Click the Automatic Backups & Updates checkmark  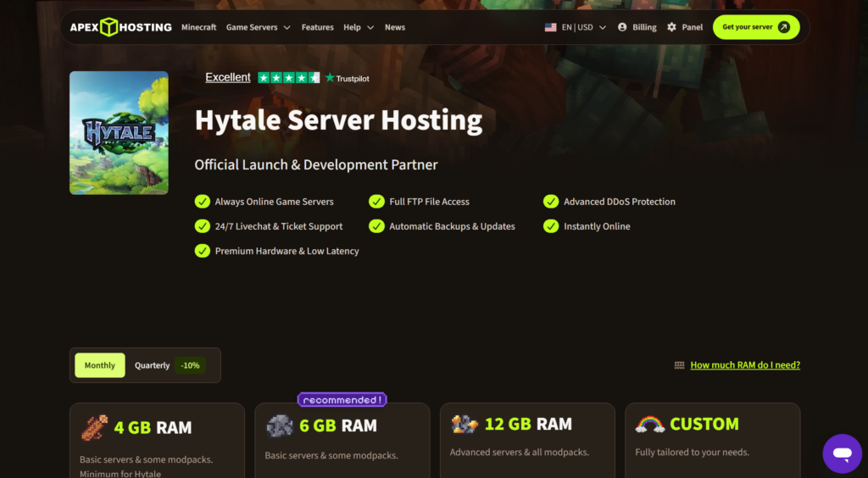(376, 226)
